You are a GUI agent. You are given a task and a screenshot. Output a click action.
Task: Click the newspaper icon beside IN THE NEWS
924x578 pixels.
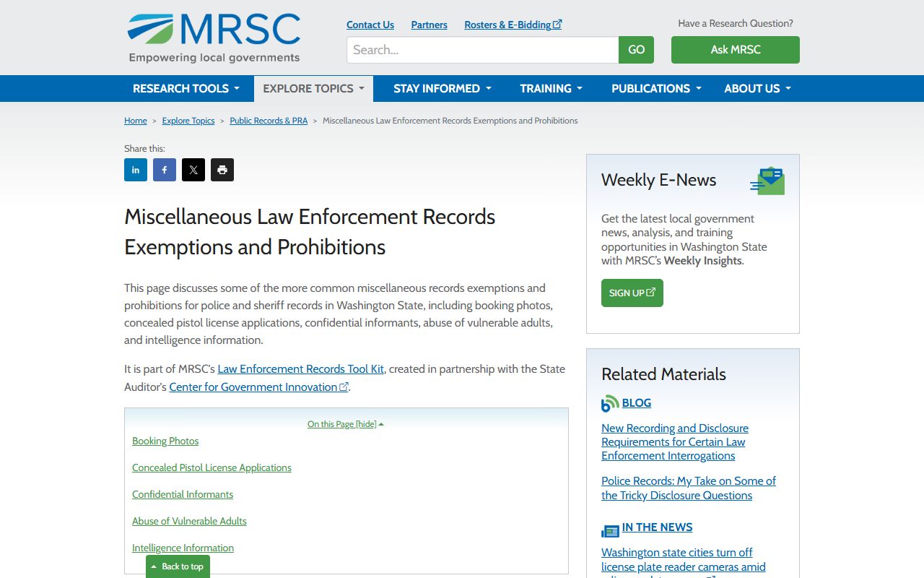point(610,531)
